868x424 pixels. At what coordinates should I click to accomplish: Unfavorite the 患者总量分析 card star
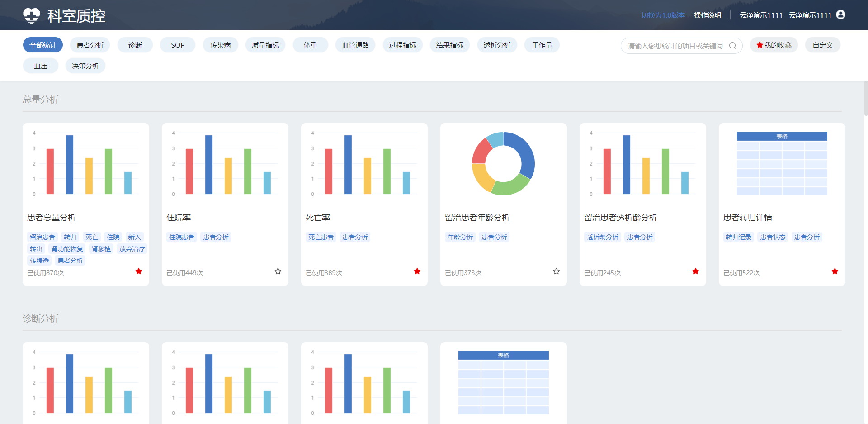[x=139, y=271]
